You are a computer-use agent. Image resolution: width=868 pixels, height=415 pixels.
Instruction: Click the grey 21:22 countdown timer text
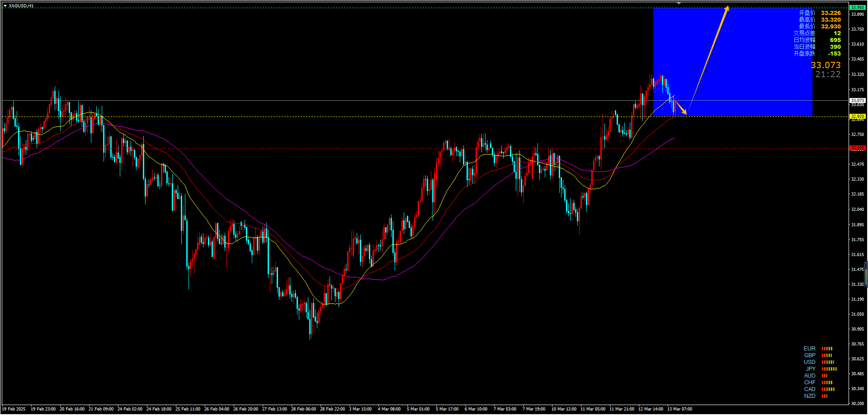(828, 75)
